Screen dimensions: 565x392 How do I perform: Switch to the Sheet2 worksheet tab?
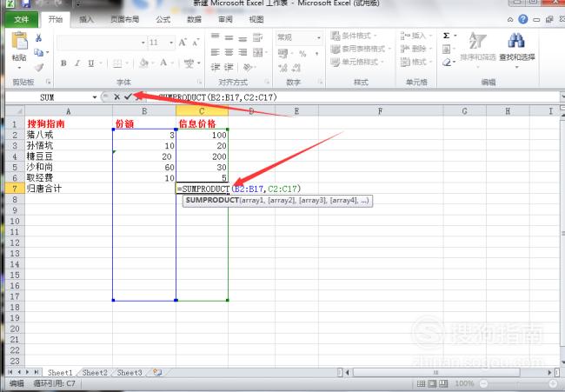click(95, 373)
